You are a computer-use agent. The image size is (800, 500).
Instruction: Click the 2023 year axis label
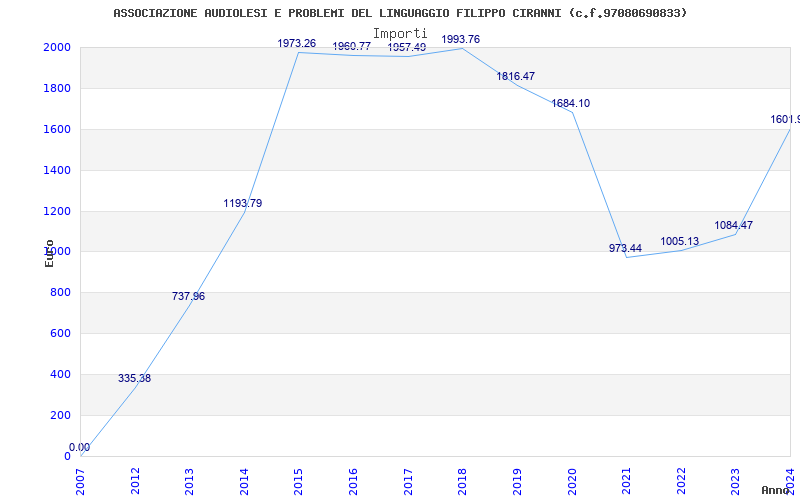[x=736, y=482]
